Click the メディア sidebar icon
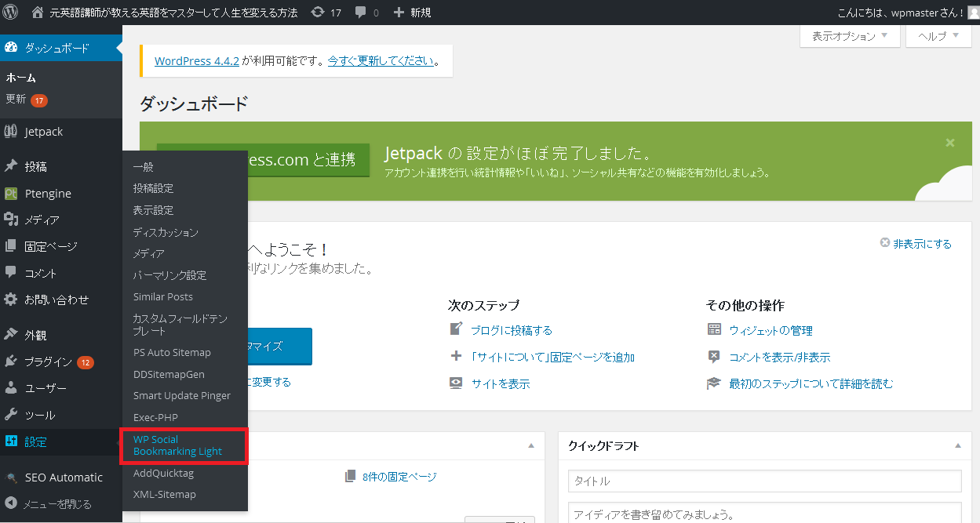This screenshot has height=523, width=980. pyautogui.click(x=11, y=220)
